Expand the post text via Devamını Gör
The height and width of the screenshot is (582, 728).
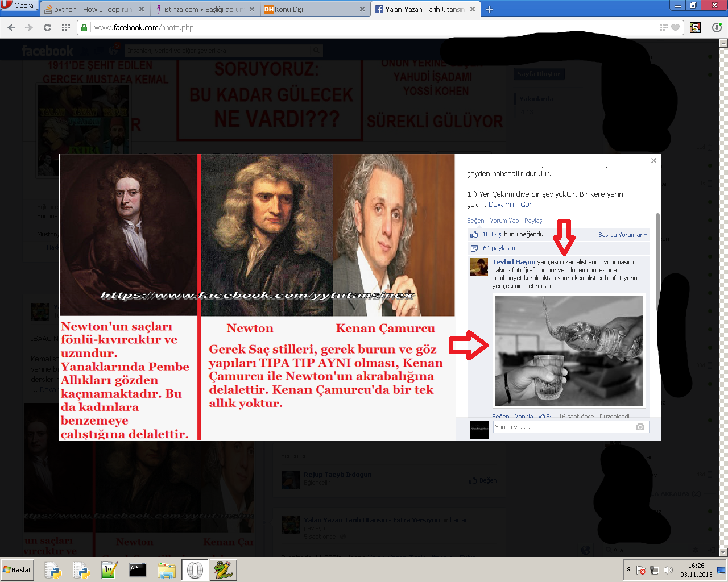[510, 205]
